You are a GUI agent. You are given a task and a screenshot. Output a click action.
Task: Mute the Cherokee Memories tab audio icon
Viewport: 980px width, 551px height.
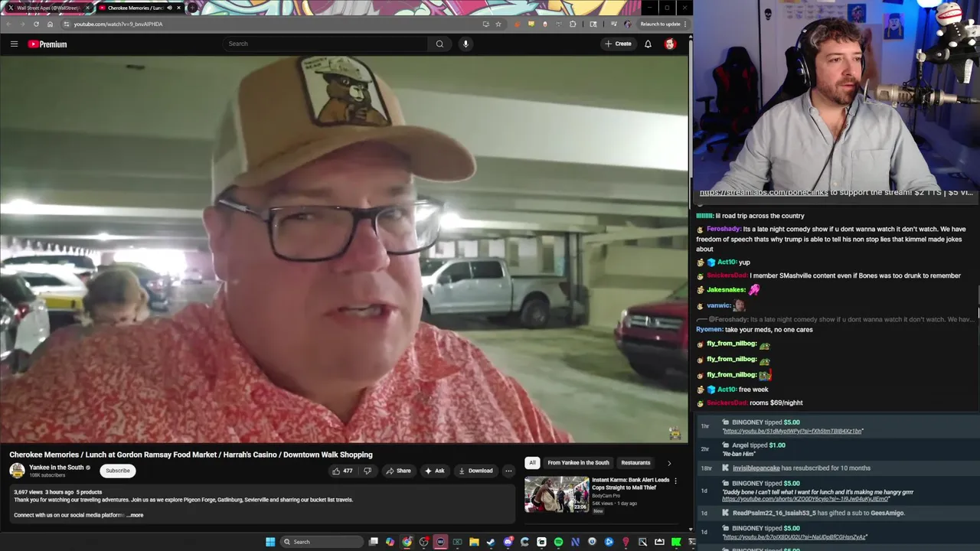click(169, 8)
